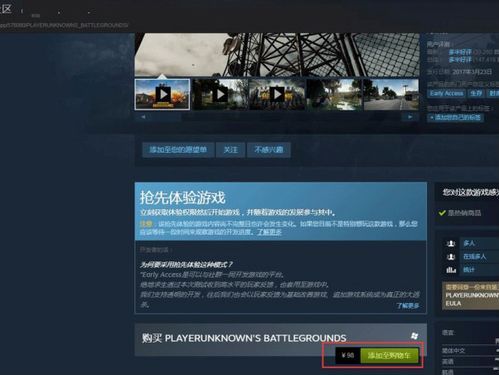Open the fourth screenshot thumbnail of forest
Screen dimensions: 499x375
click(334, 94)
